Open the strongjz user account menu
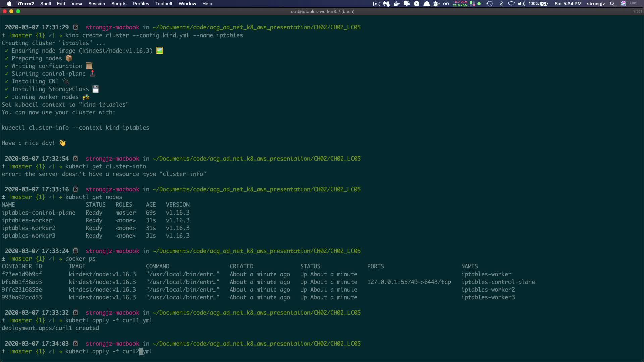 (x=596, y=4)
